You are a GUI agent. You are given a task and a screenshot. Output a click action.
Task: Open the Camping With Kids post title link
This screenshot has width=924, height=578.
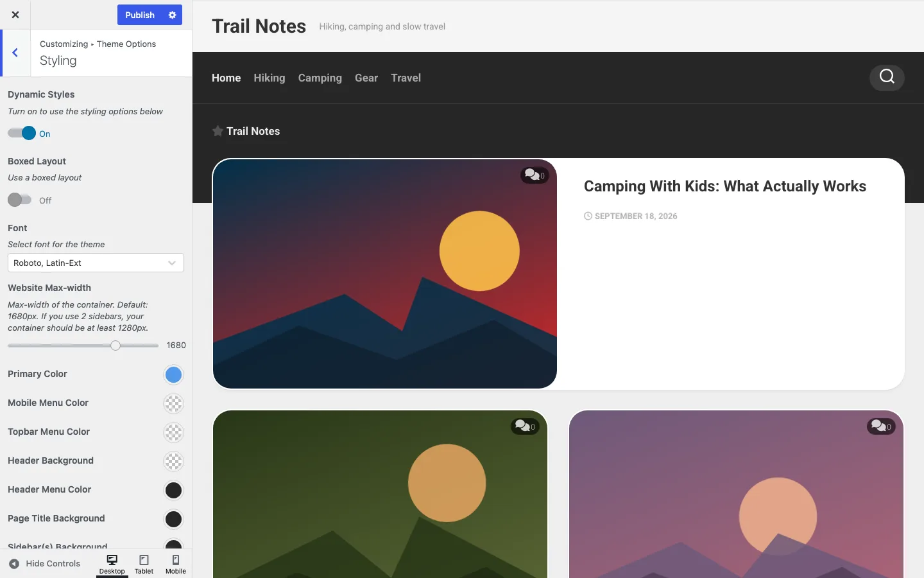[x=725, y=186]
